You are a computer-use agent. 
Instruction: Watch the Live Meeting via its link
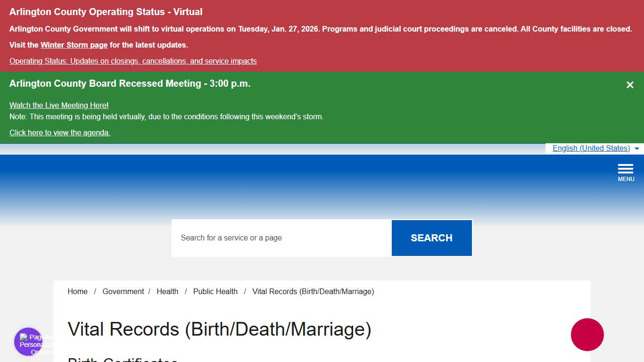58,105
